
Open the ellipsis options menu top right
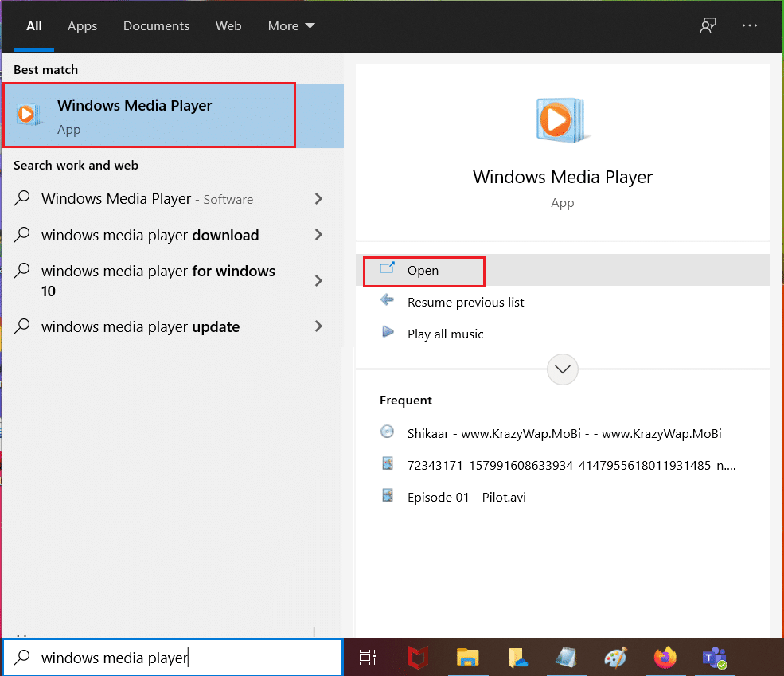click(749, 25)
